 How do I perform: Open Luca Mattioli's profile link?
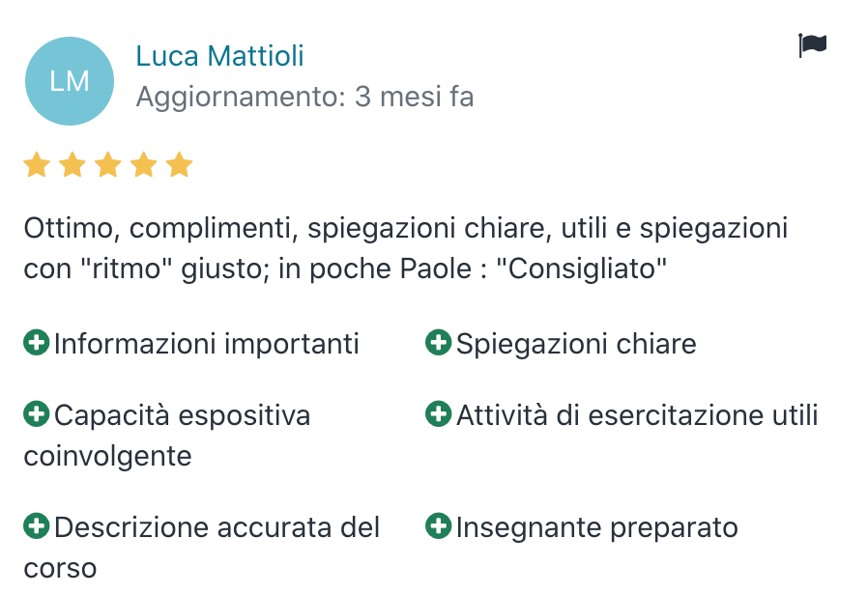coord(219,56)
